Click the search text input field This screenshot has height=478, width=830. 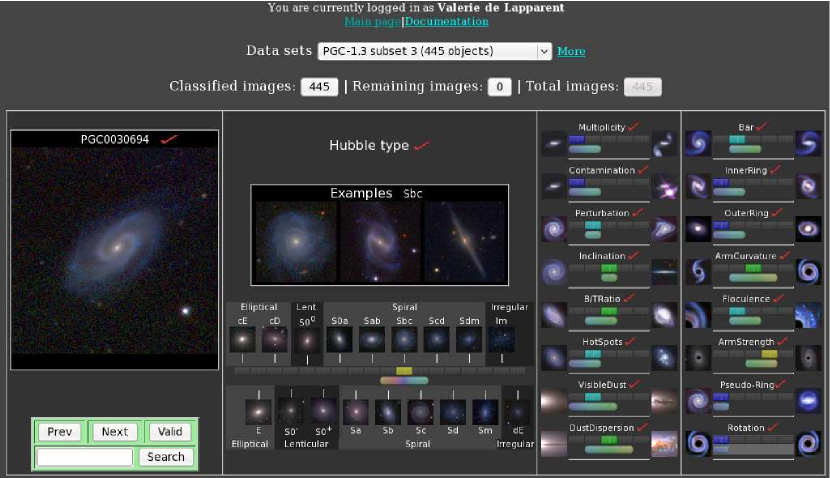(85, 457)
